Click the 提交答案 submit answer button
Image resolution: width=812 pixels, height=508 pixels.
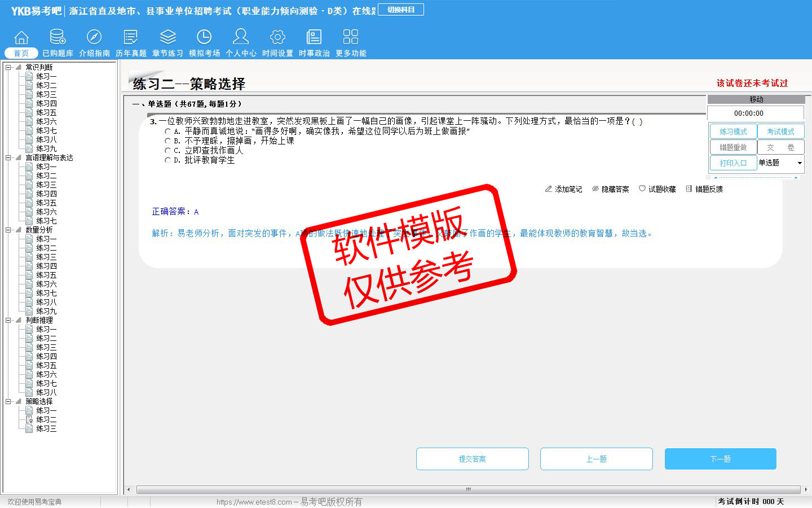pos(472,459)
